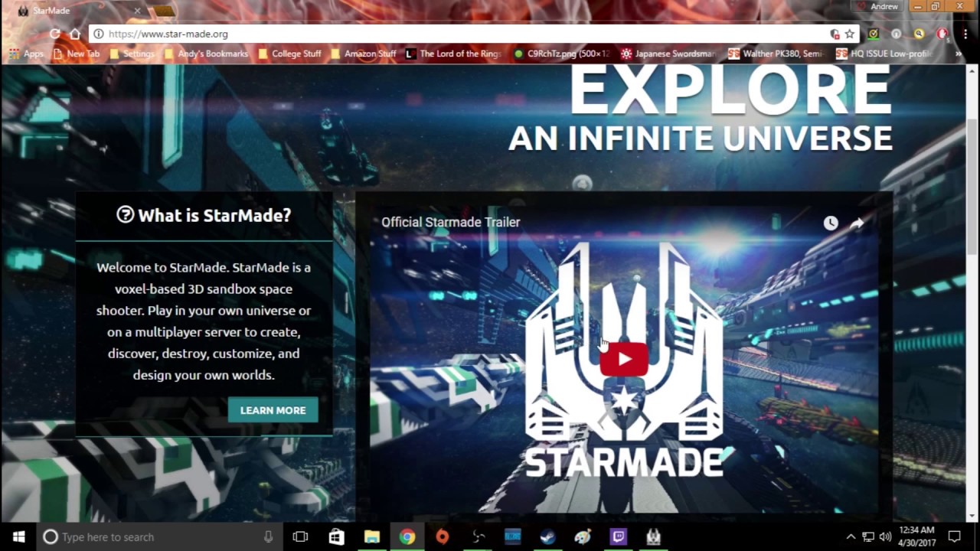This screenshot has height=551, width=980.
Task: Open the volume tray icon
Action: 886,536
